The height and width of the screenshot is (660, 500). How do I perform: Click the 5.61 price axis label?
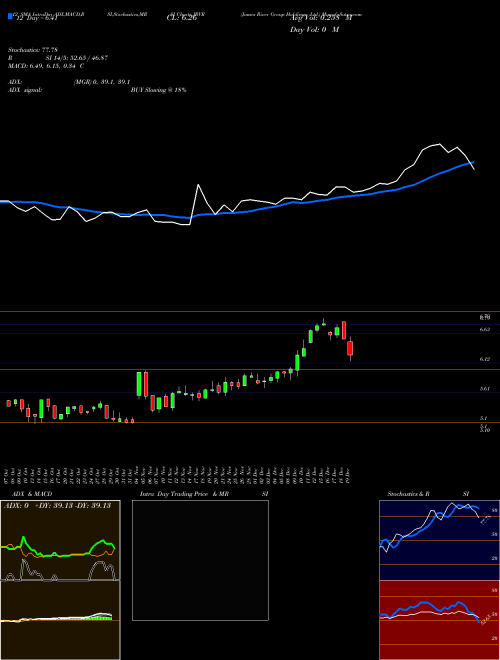pos(484,389)
